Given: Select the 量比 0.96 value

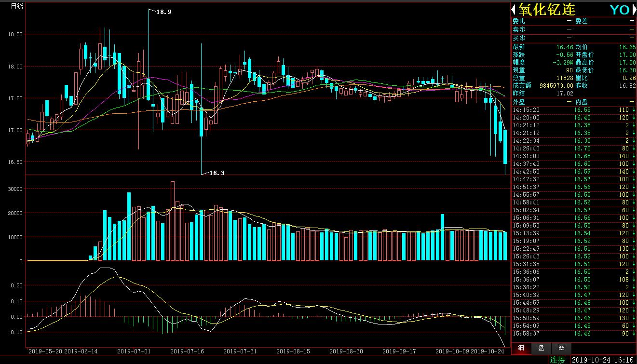Looking at the screenshot, I should (629, 78).
